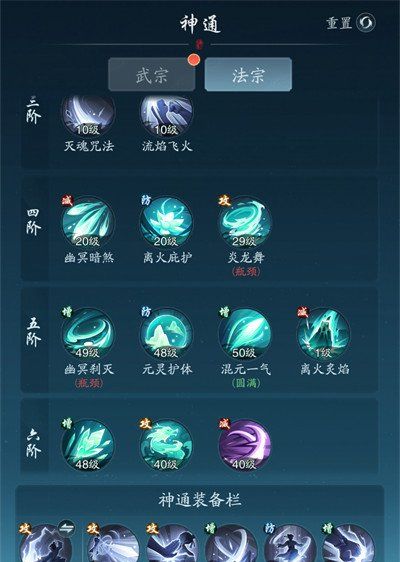The width and height of the screenshot is (400, 562).
Task: Choose the purple orb skill at 40级
Action: click(x=245, y=446)
